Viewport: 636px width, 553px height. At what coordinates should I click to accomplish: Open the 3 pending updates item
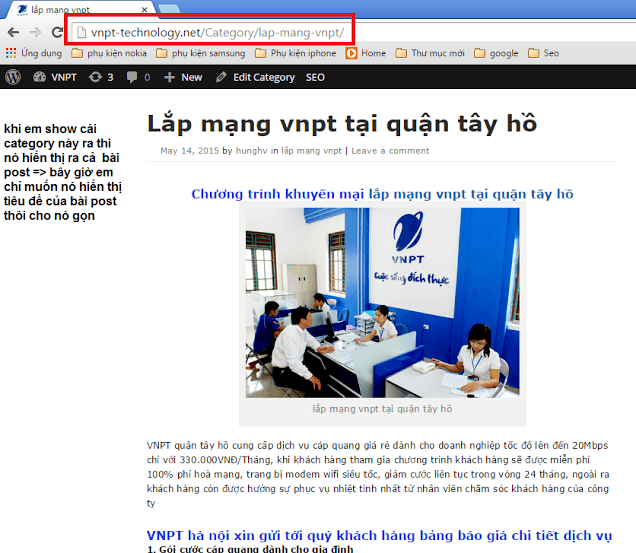tap(101, 77)
